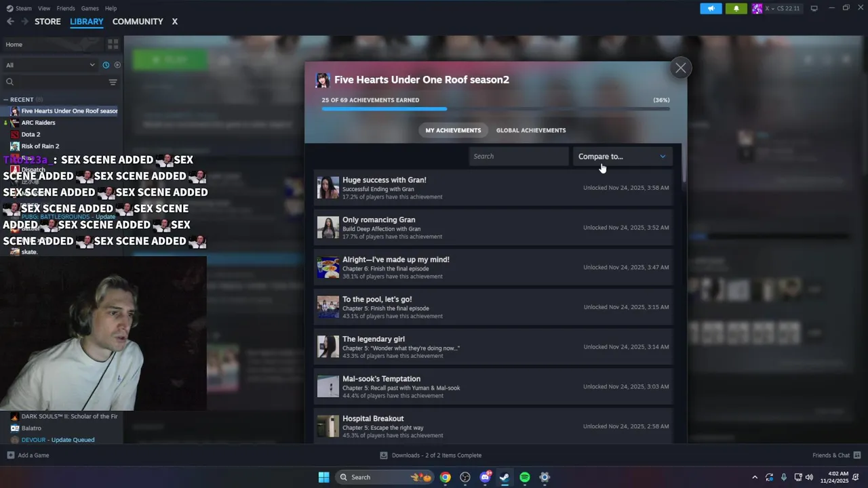Open the Friends menu
The image size is (868, 488).
(66, 8)
